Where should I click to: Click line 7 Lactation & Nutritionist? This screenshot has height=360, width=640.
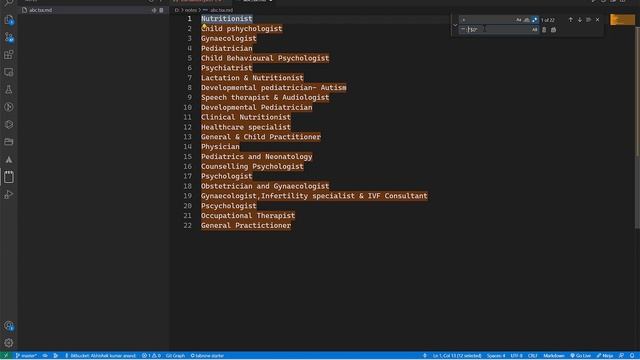252,78
